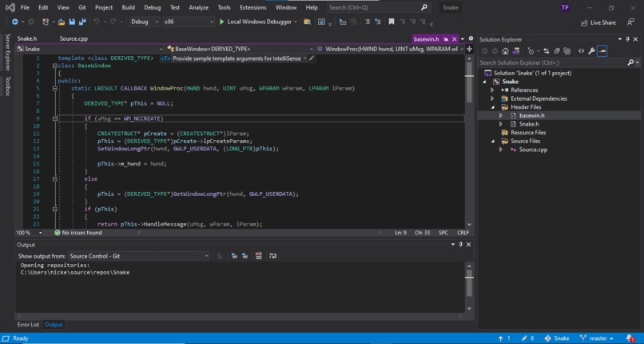
Task: Toggle Preview Selected Items in Solution Explorer
Action: click(x=602, y=51)
